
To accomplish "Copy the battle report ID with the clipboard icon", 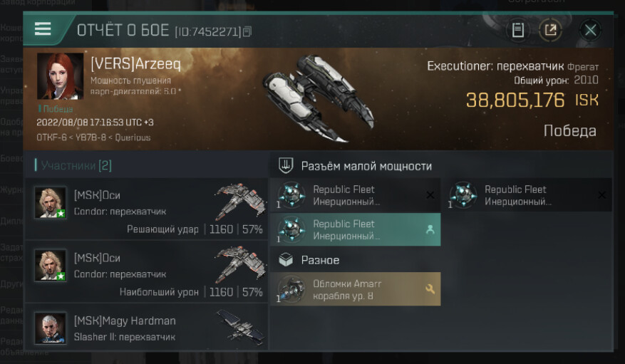I will tap(247, 31).
